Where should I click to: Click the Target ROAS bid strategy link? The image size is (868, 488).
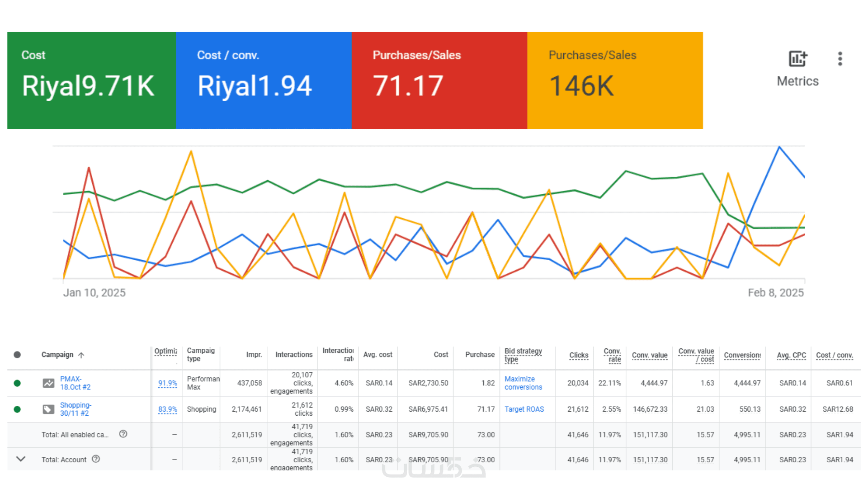pyautogui.click(x=524, y=409)
